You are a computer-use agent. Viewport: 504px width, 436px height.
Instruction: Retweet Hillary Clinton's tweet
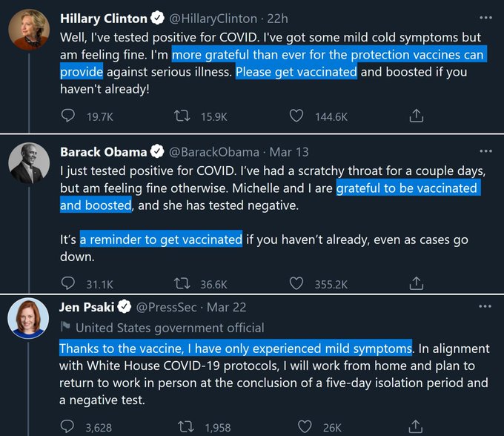coord(182,116)
